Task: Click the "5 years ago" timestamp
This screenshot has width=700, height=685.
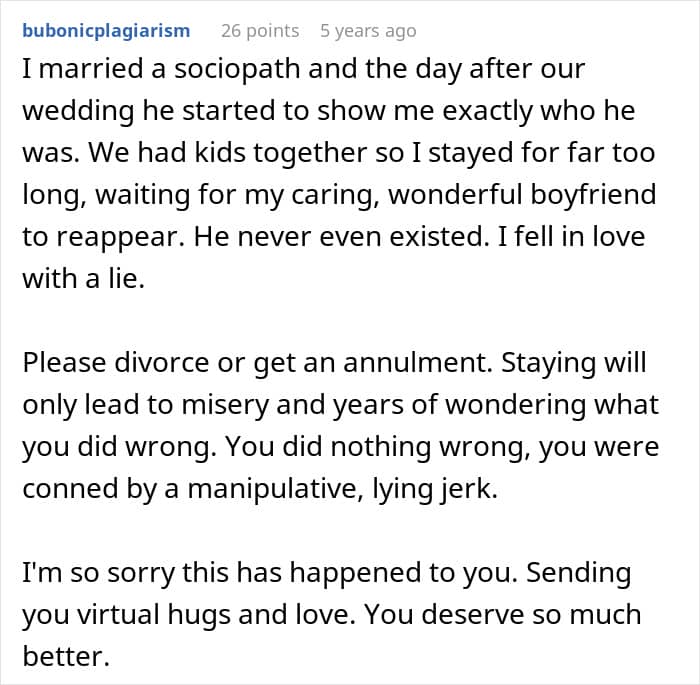Action: [367, 30]
